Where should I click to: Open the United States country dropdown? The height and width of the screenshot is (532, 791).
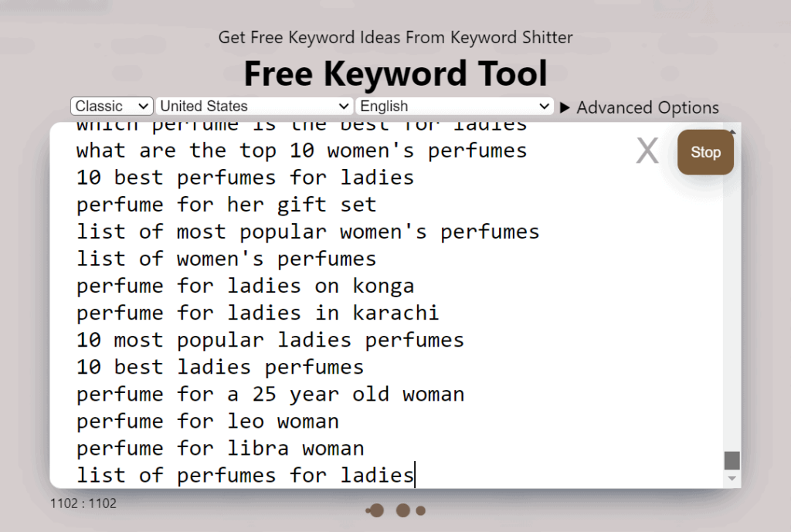pos(253,106)
